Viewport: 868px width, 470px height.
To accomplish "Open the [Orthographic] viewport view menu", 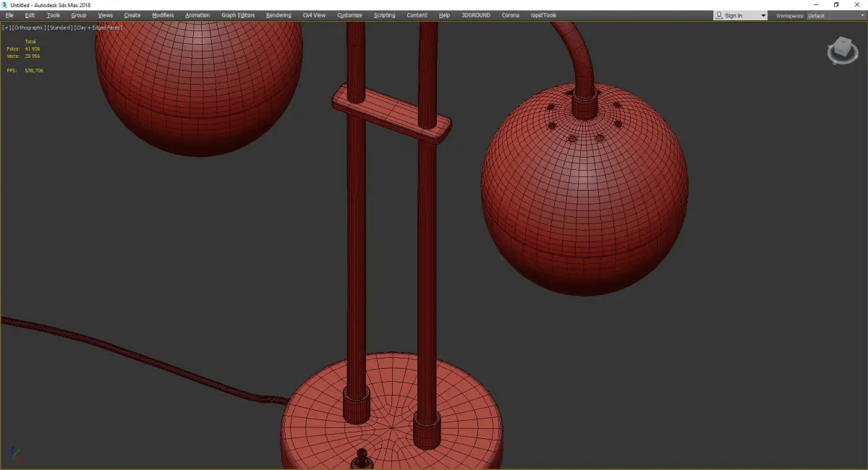I will click(27, 27).
